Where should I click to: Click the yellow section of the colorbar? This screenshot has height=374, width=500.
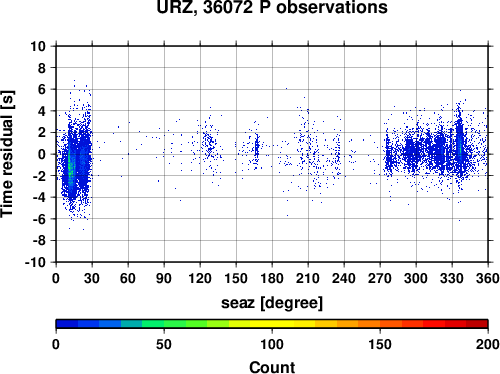272,324
